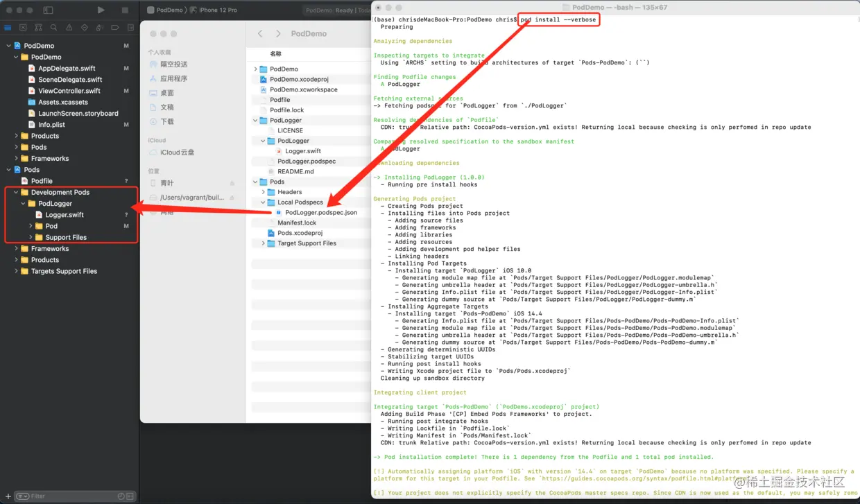Select Podfile.lock in Finder list

(x=286, y=110)
